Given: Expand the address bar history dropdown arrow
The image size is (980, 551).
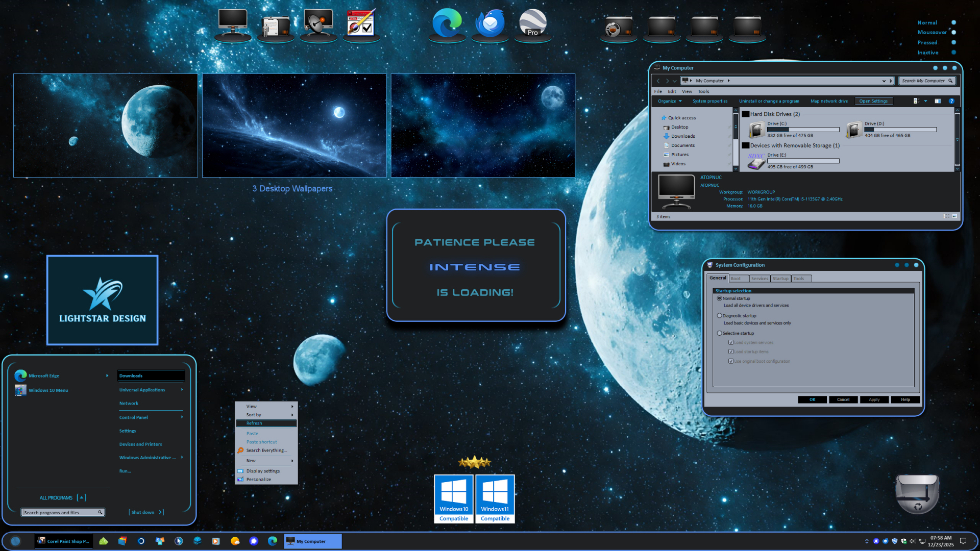Looking at the screenshot, I should pos(884,81).
